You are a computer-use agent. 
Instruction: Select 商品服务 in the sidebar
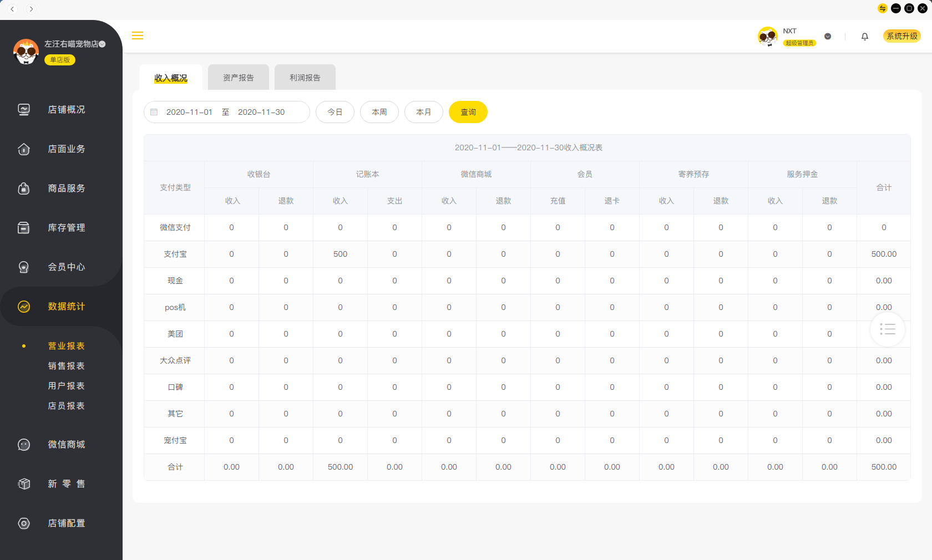click(66, 189)
